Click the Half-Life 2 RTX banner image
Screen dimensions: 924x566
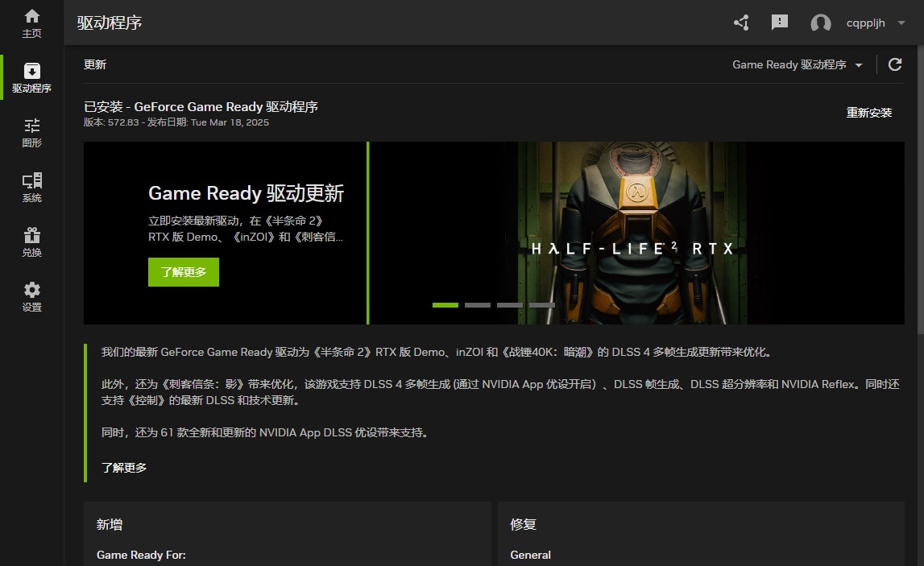click(x=636, y=233)
